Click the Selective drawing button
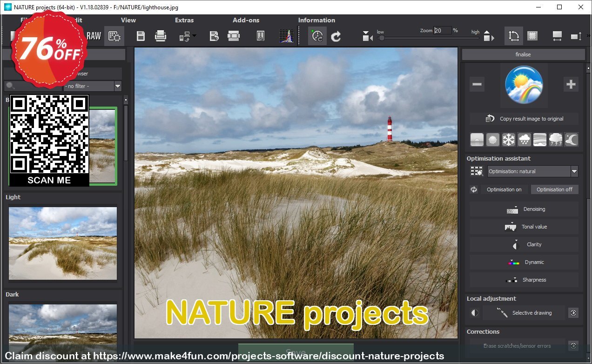This screenshot has height=364, width=592. point(524,313)
